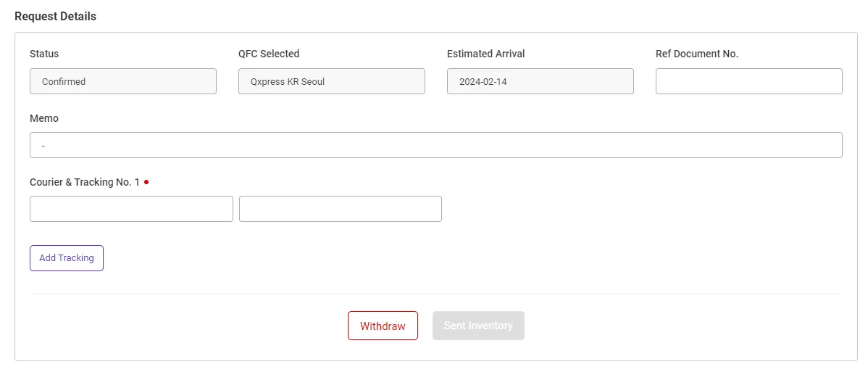This screenshot has height=380, width=868.
Task: Click the second tracking number input box
Action: coord(340,209)
